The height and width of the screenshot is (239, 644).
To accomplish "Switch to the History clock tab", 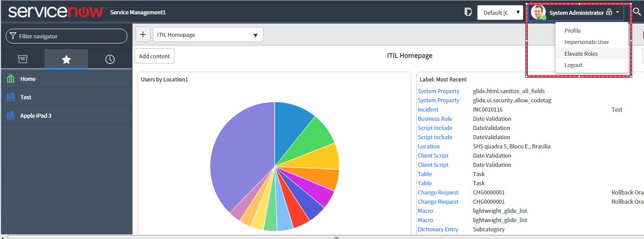I will point(110,59).
